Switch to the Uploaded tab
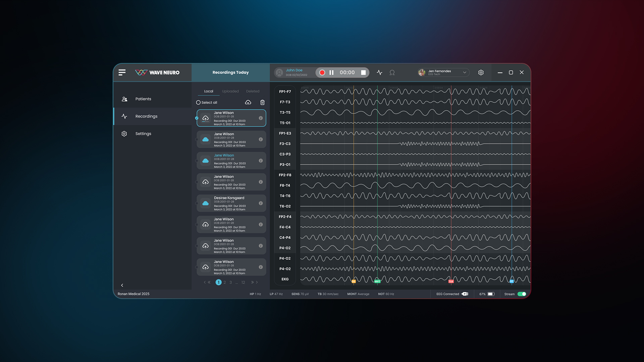644x362 pixels. 230,91
